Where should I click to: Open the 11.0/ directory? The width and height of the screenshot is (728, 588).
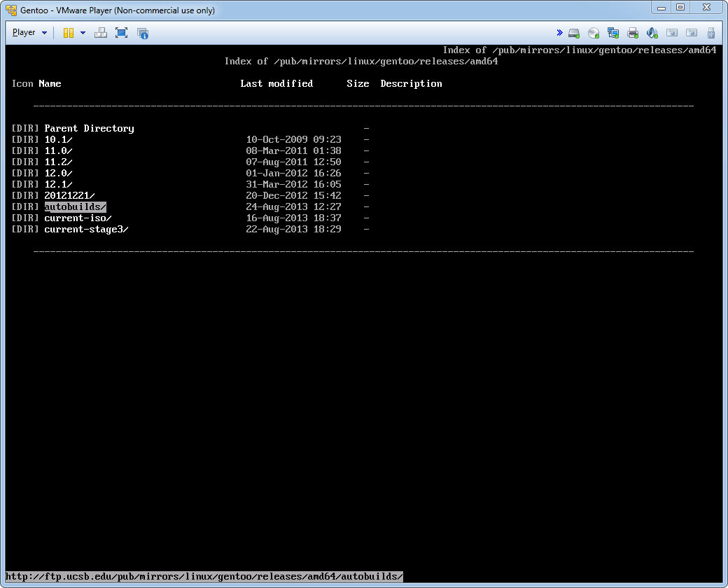[59, 150]
